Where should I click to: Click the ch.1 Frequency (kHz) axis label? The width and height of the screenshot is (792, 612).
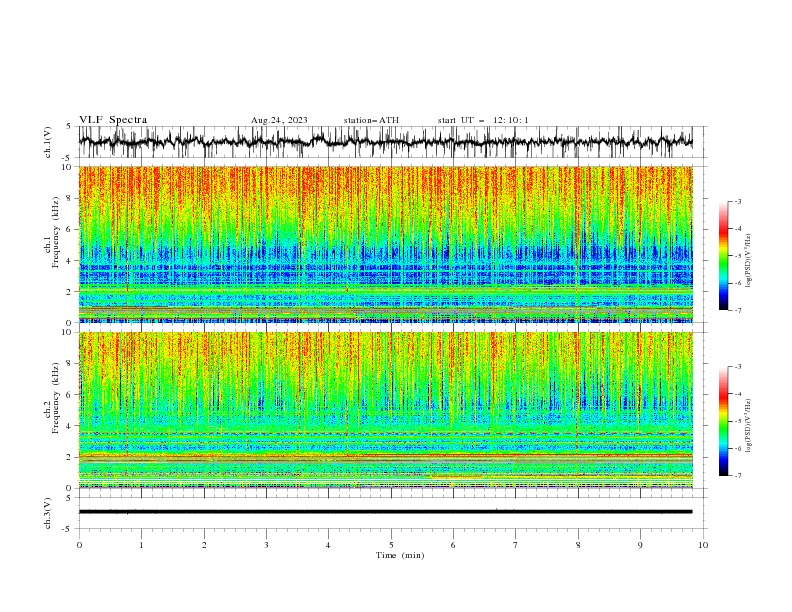(52, 232)
